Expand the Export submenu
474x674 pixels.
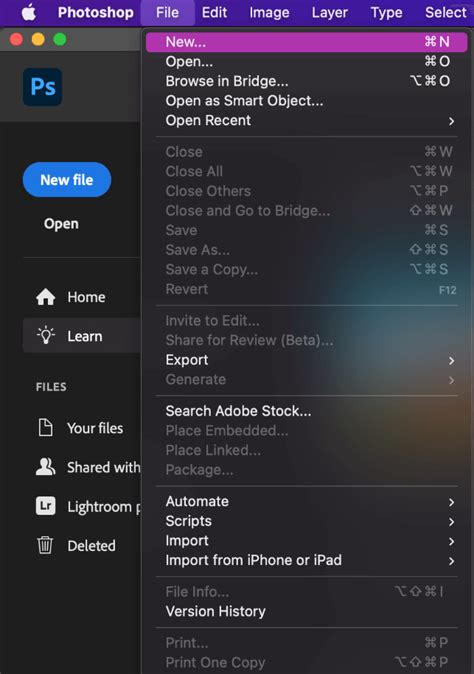pos(306,360)
